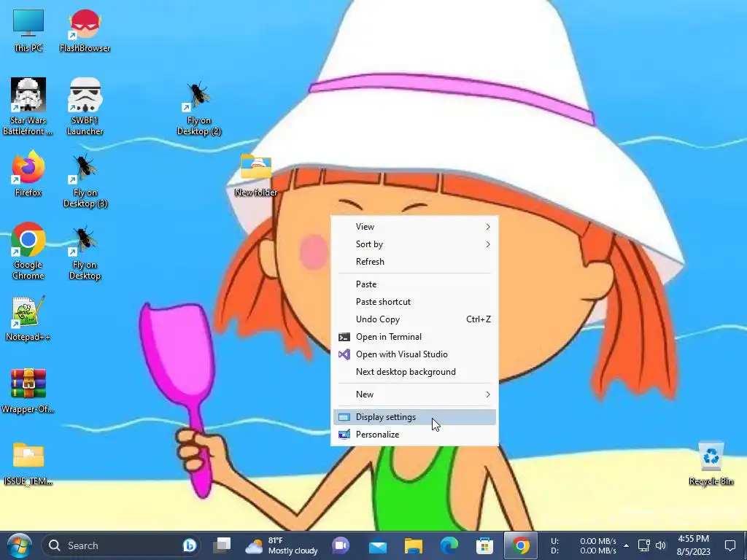
Task: Select Fly on Desktop (3) shortcut
Action: [85, 181]
